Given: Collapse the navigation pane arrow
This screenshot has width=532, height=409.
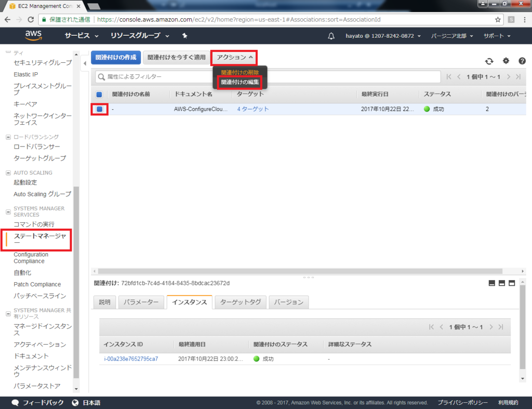Looking at the screenshot, I should pos(85,63).
